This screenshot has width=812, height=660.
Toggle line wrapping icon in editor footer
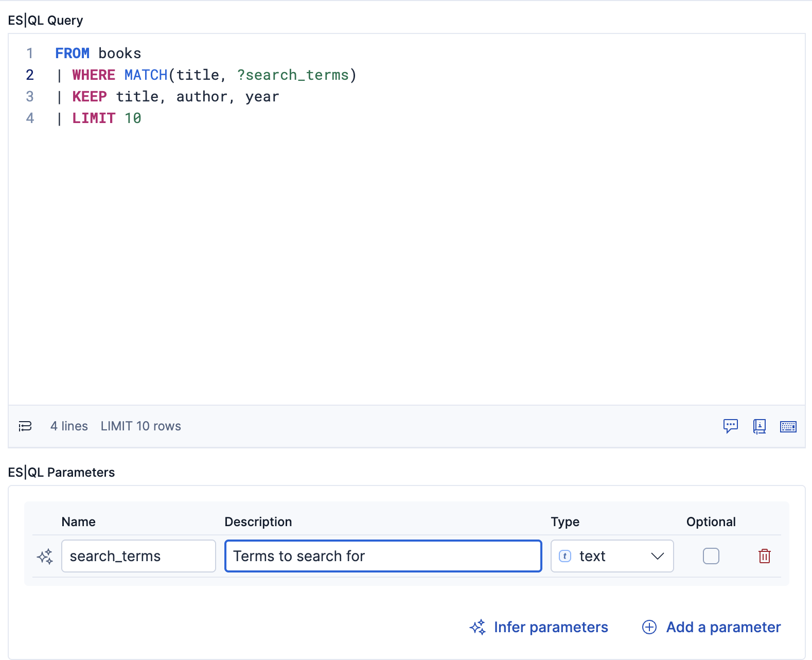(x=25, y=426)
